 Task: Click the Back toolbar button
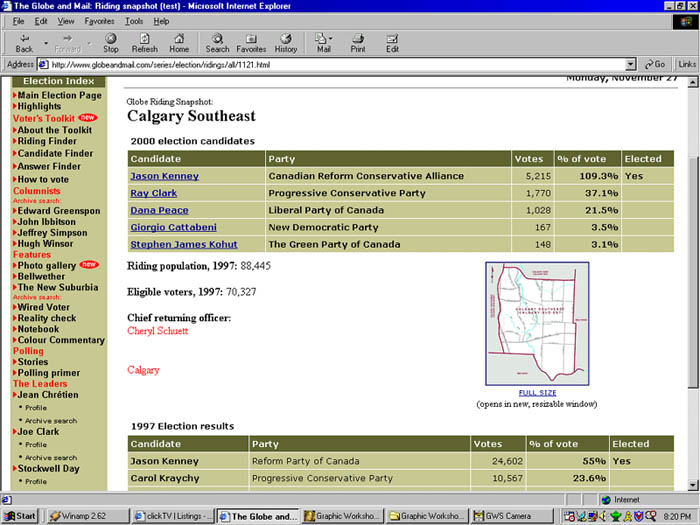(24, 43)
